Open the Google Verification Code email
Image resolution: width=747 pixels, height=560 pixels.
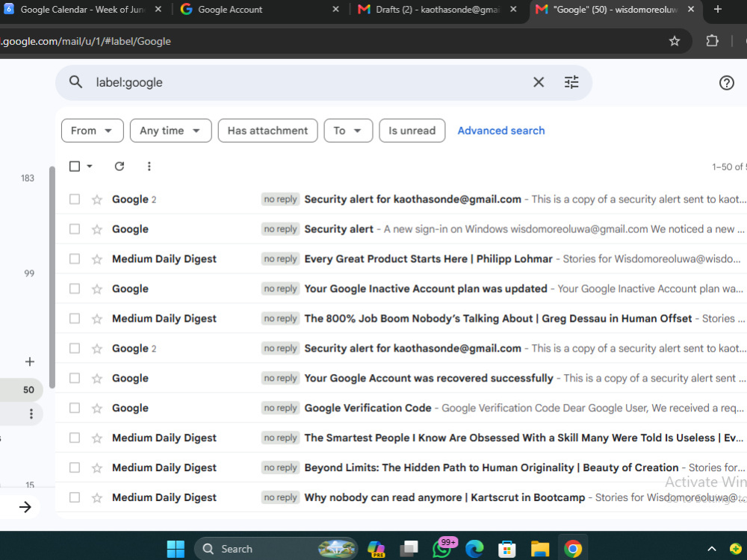click(401, 408)
